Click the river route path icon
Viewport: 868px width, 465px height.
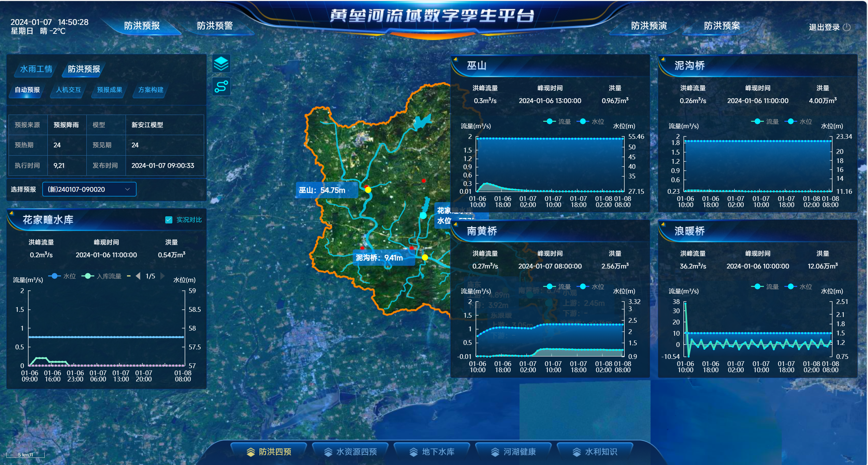221,86
